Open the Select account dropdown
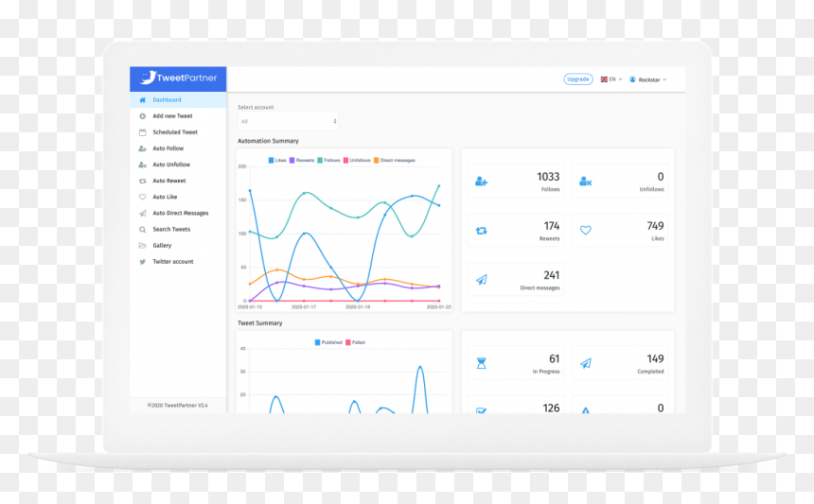The image size is (814, 504). point(288,121)
